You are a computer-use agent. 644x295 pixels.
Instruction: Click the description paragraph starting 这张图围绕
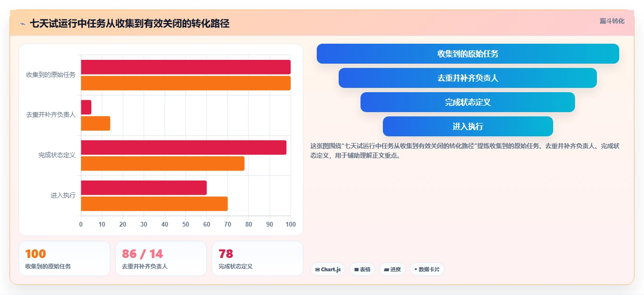coord(465,151)
